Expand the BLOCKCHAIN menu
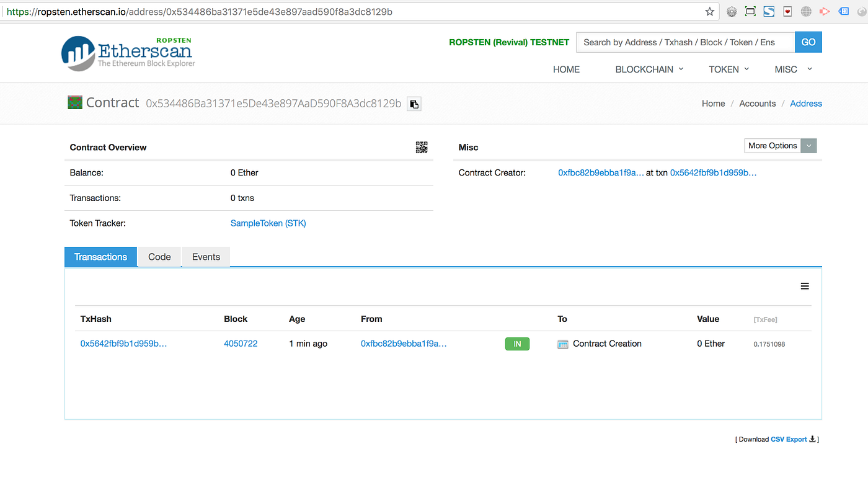The width and height of the screenshot is (868, 477). click(x=649, y=69)
